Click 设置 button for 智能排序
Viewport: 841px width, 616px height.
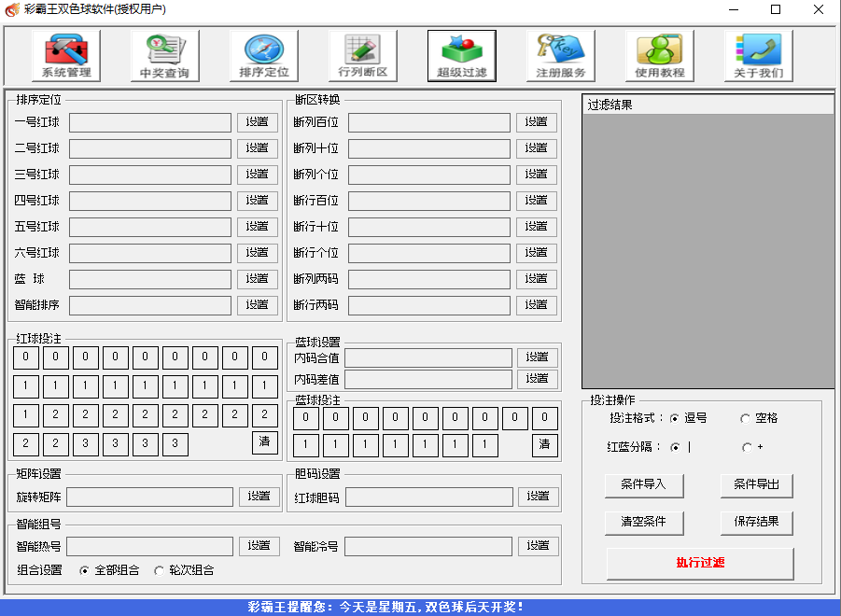pyautogui.click(x=258, y=305)
